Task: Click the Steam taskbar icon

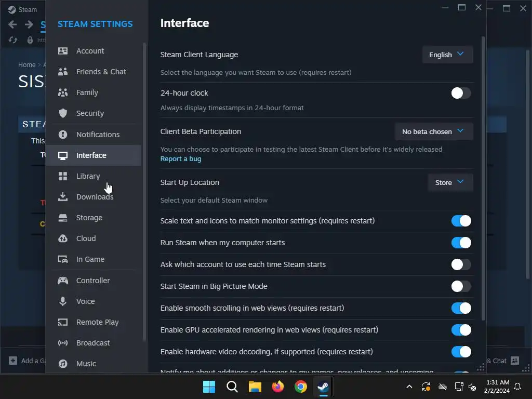Action: (x=323, y=387)
